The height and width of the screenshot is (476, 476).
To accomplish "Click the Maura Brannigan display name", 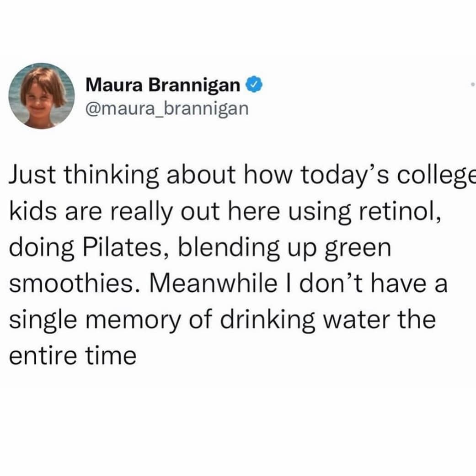I will [x=163, y=85].
